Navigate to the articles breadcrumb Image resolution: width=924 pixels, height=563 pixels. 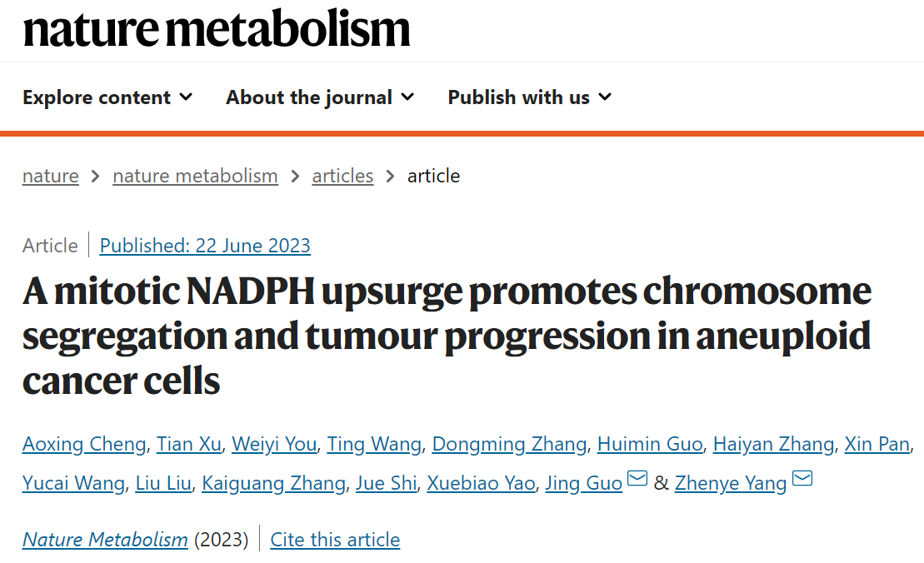pos(342,176)
